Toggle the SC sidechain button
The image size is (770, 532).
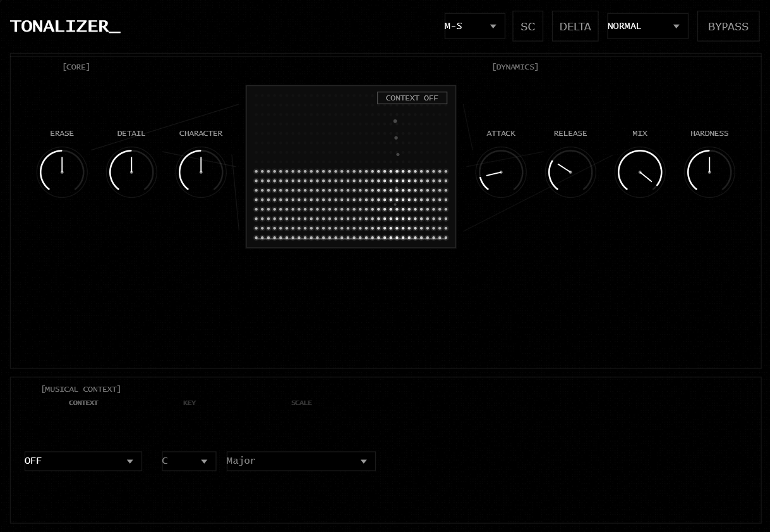(x=528, y=27)
